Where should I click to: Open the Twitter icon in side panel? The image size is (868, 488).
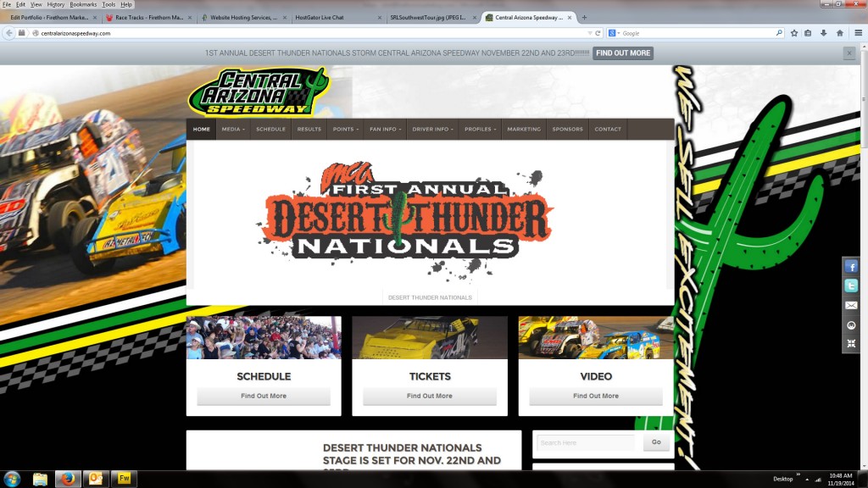coord(851,286)
